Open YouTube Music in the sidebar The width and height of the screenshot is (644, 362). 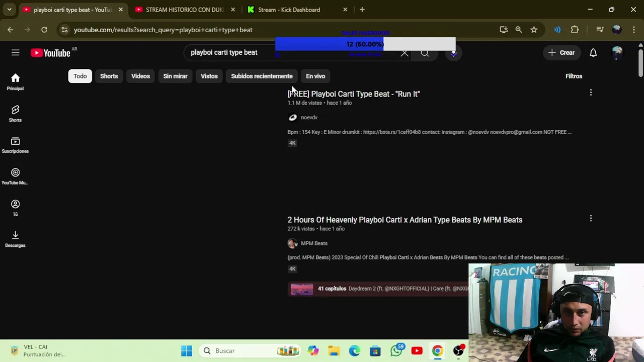point(15,176)
